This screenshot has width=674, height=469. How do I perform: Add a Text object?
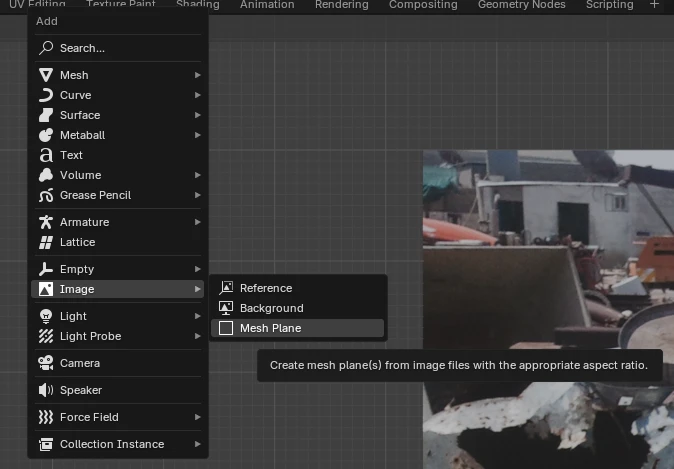[x=71, y=155]
